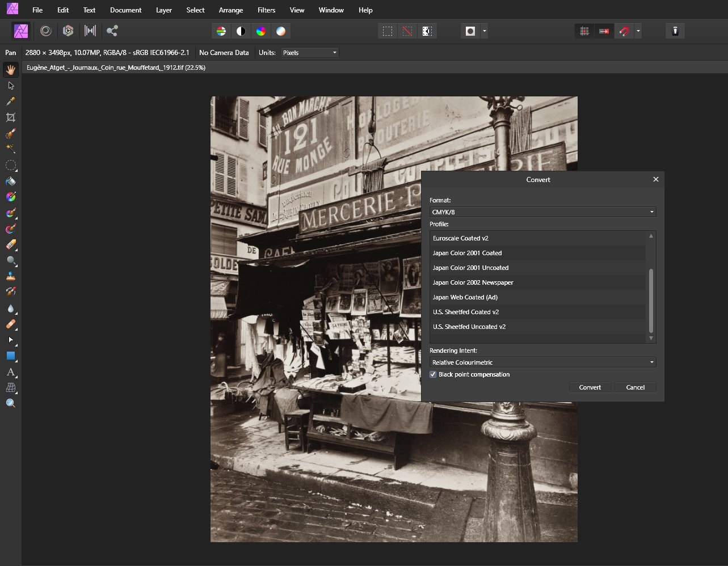This screenshot has height=566, width=728.
Task: Apply Auto White Balance
Action: [281, 31]
